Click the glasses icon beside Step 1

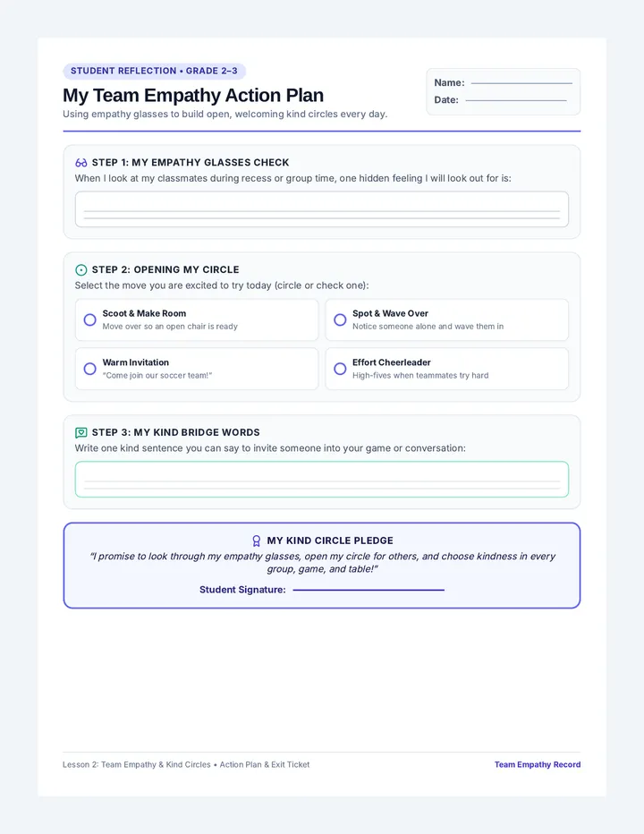pyautogui.click(x=80, y=163)
